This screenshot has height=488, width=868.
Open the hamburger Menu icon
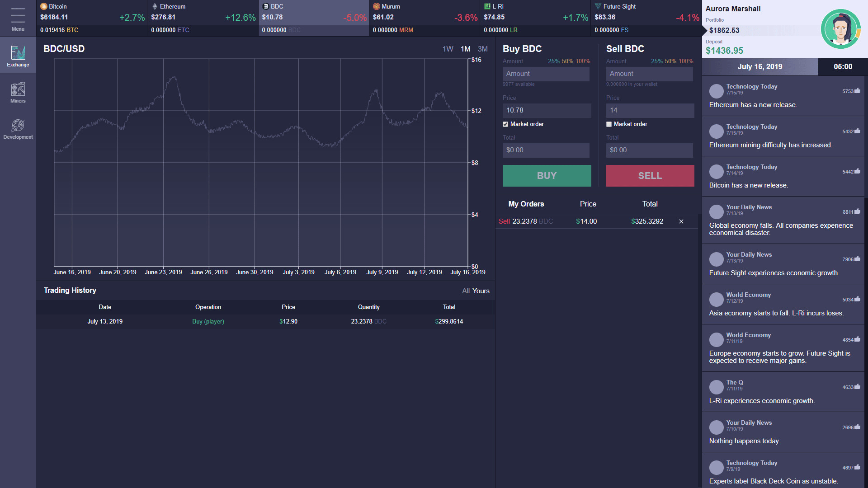click(18, 16)
